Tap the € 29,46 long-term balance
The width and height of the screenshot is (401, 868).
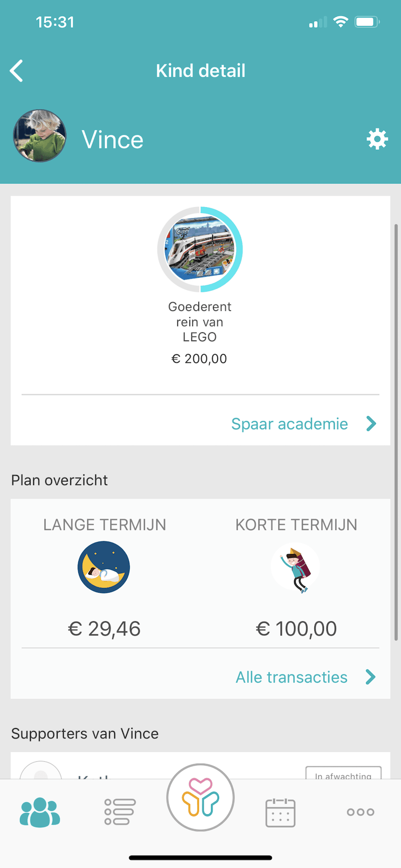[104, 629]
